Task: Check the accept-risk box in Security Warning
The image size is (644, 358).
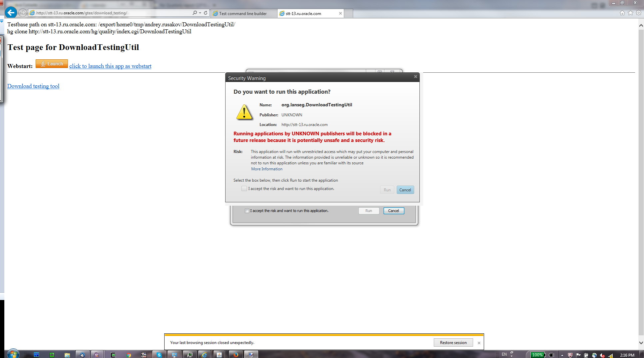Action: (244, 189)
